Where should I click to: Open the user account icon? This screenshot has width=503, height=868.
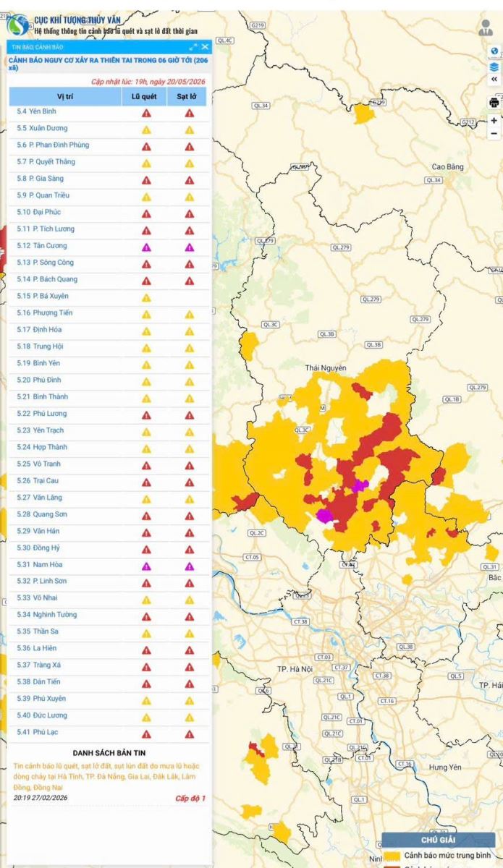486,28
